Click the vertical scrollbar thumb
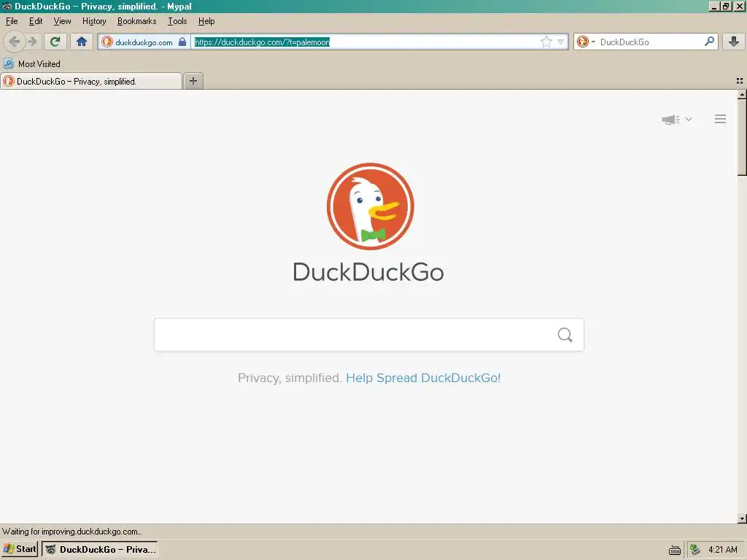This screenshot has height=560, width=747. tap(742, 137)
